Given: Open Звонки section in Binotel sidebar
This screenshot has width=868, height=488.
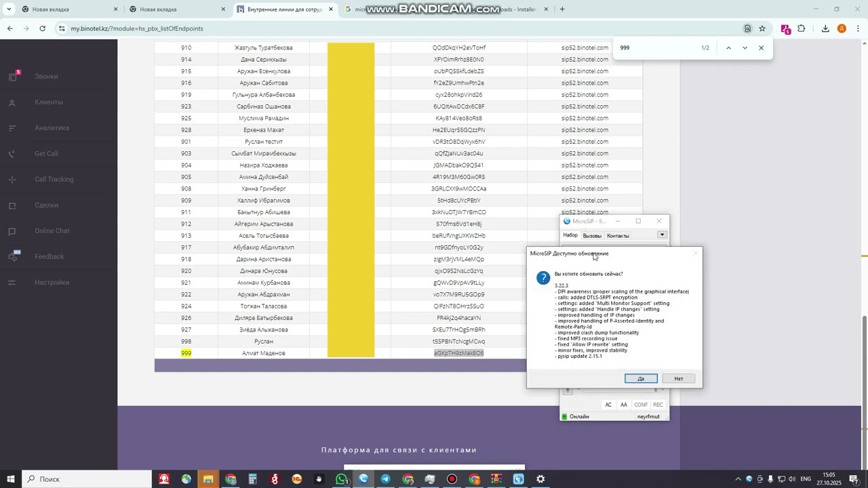Looking at the screenshot, I should click(46, 77).
